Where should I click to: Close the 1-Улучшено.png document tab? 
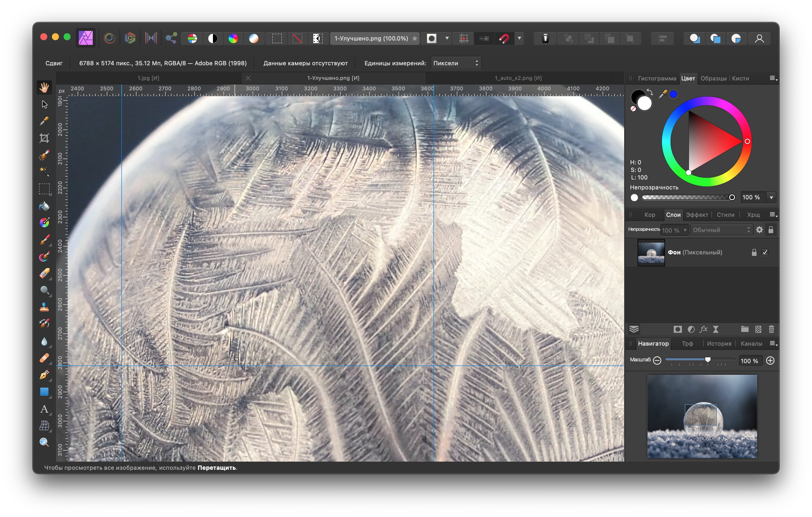tap(248, 78)
